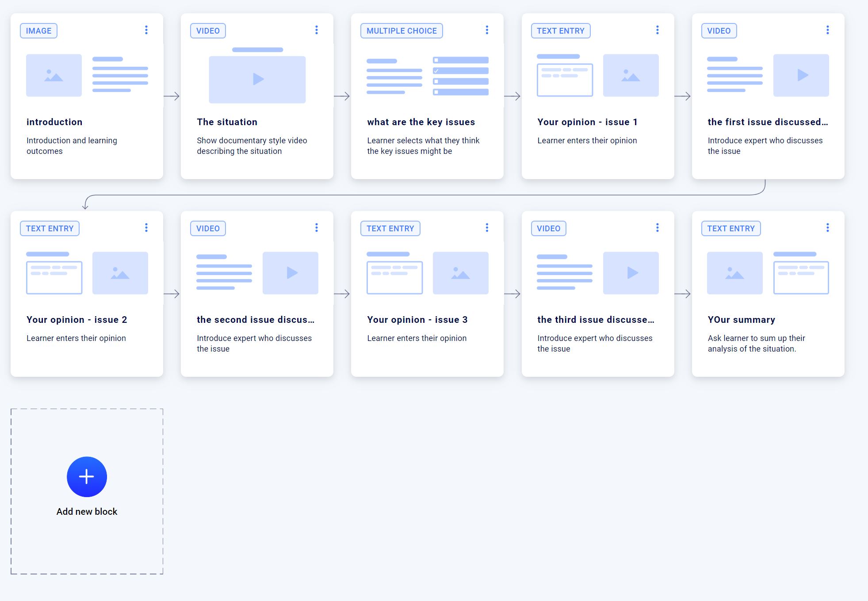The height and width of the screenshot is (601, 868).
Task: Open the kebab menu on the key issues block
Action: 486,30
